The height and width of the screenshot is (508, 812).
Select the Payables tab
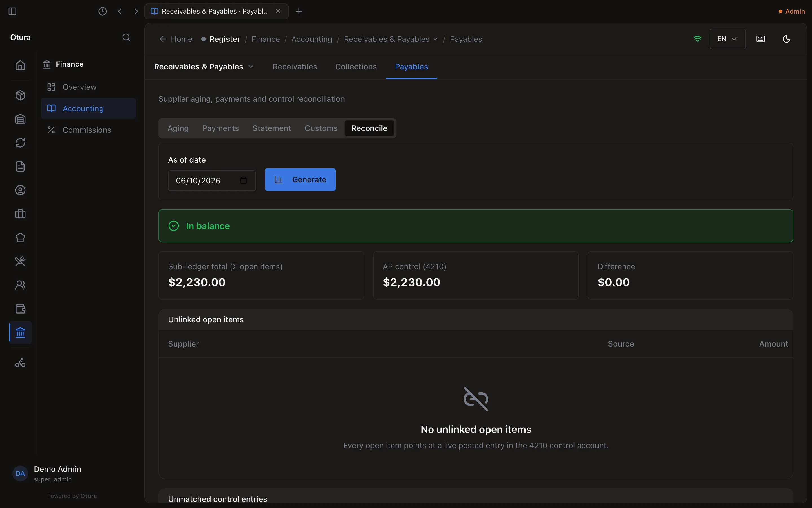click(411, 67)
